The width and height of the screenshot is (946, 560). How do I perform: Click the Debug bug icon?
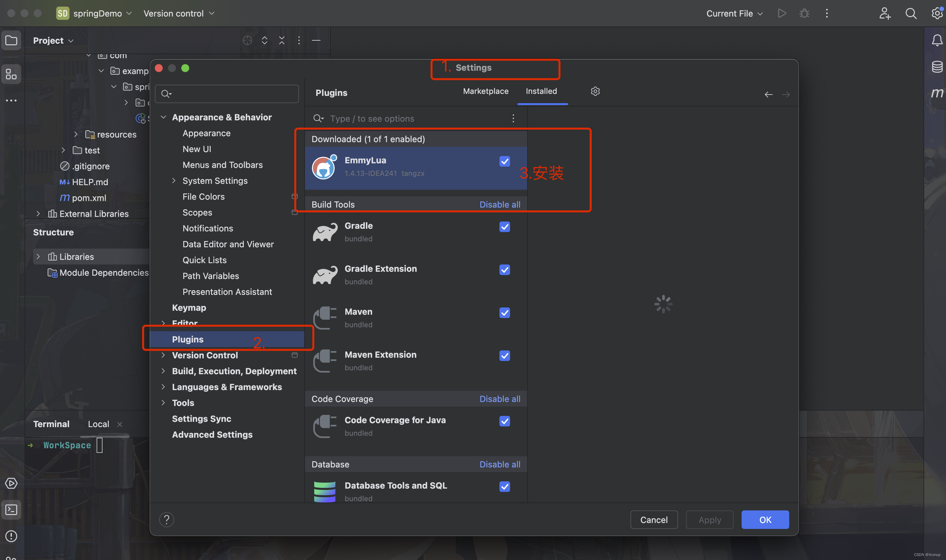pyautogui.click(x=804, y=14)
